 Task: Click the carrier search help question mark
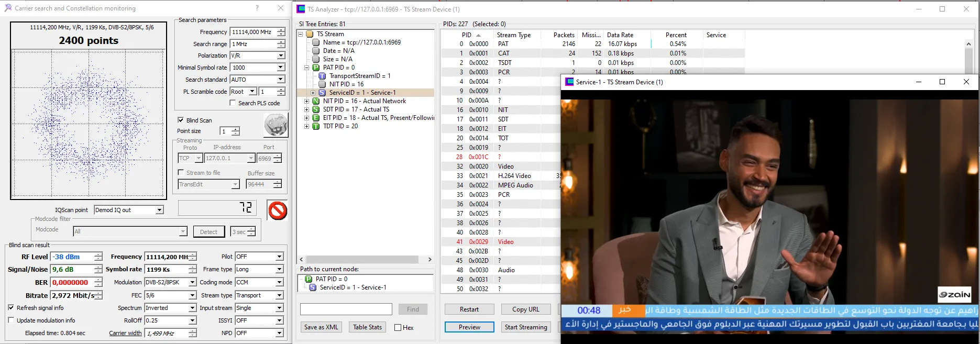click(x=257, y=8)
